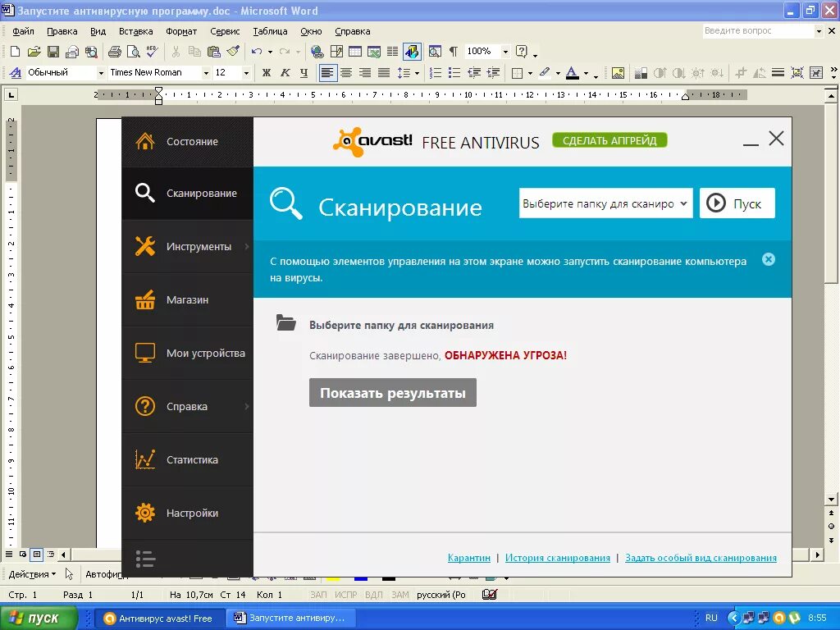840x630 pixels.
Task: Click the Введите вопрос help input field
Action: pyautogui.click(x=759, y=31)
